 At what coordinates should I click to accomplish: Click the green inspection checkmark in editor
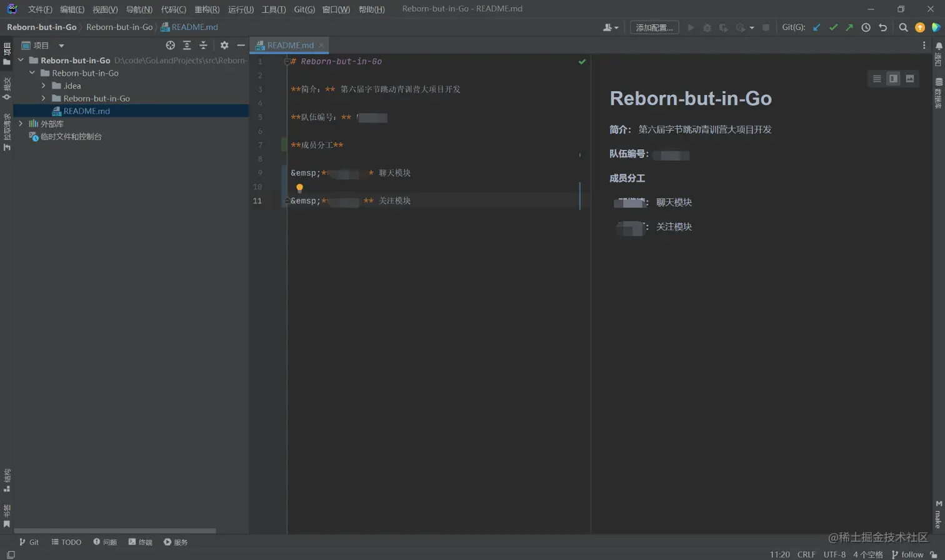[x=582, y=62]
